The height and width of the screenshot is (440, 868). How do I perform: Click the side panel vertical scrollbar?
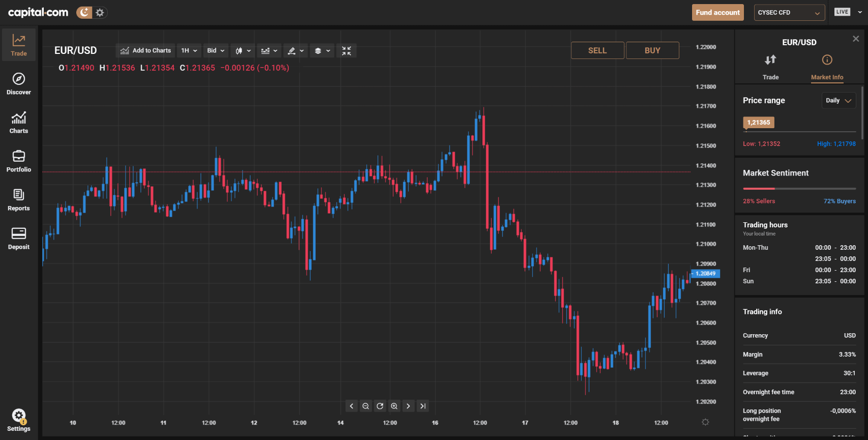(862, 112)
